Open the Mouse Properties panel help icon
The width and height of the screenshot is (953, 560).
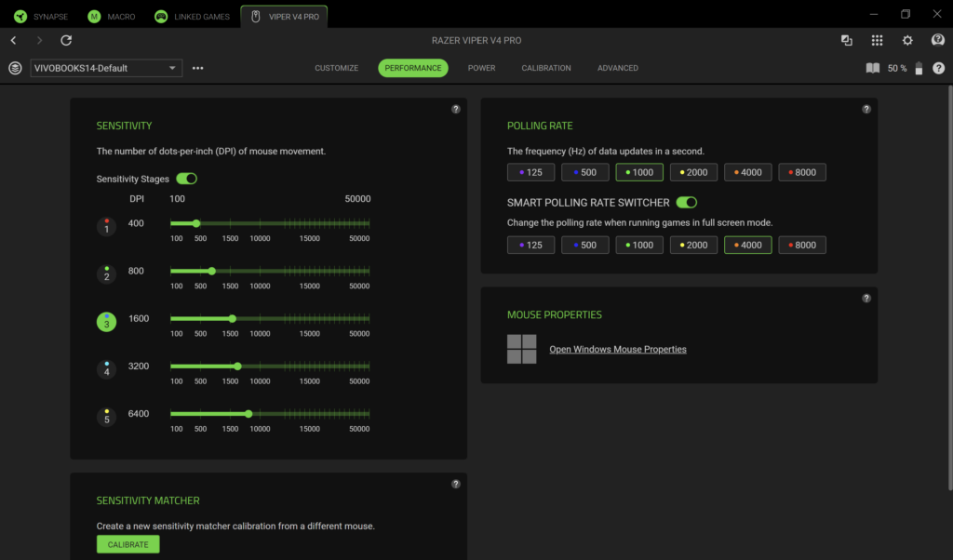pyautogui.click(x=866, y=299)
